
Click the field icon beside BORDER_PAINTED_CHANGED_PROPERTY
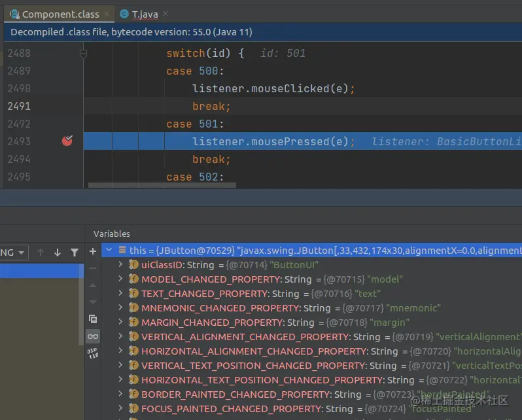point(133,394)
